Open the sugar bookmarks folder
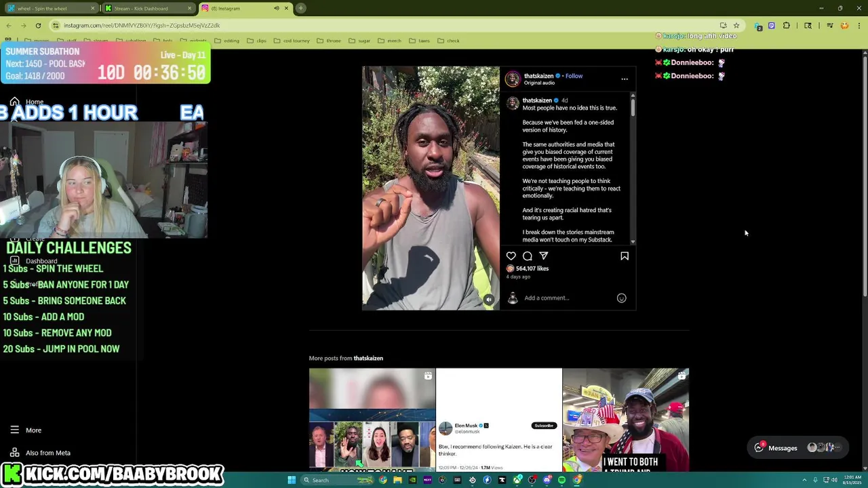The width and height of the screenshot is (868, 488). click(360, 41)
